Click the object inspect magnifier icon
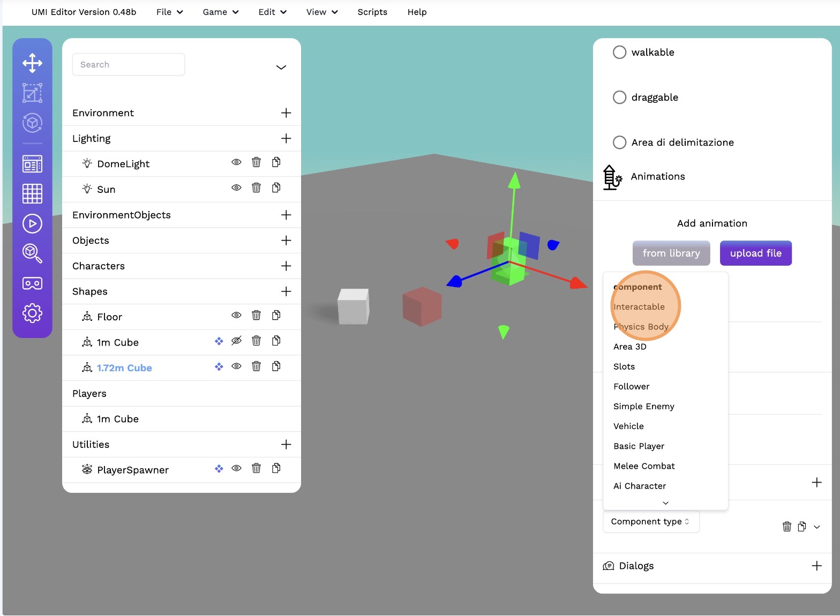Image resolution: width=840 pixels, height=616 pixels. click(32, 253)
